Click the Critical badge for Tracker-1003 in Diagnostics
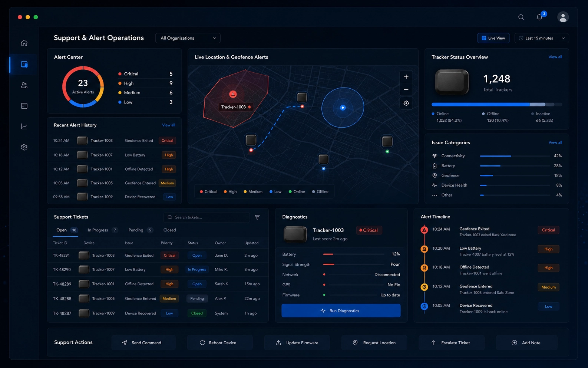588x368 pixels. click(369, 230)
